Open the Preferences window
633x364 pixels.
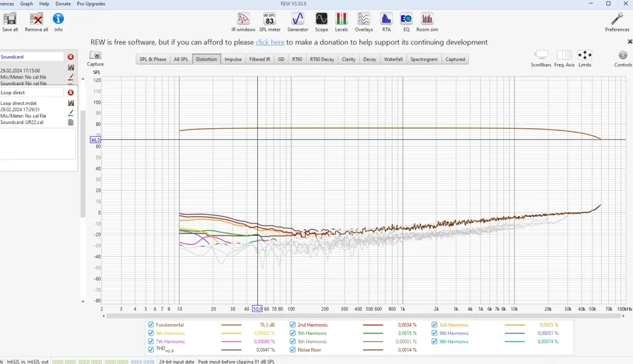pyautogui.click(x=617, y=19)
